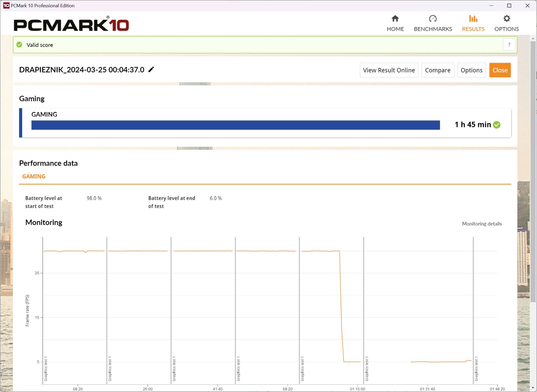Screen dimensions: 537x392
Task: Click the vertical scrollbar thumb
Action: 533,172
